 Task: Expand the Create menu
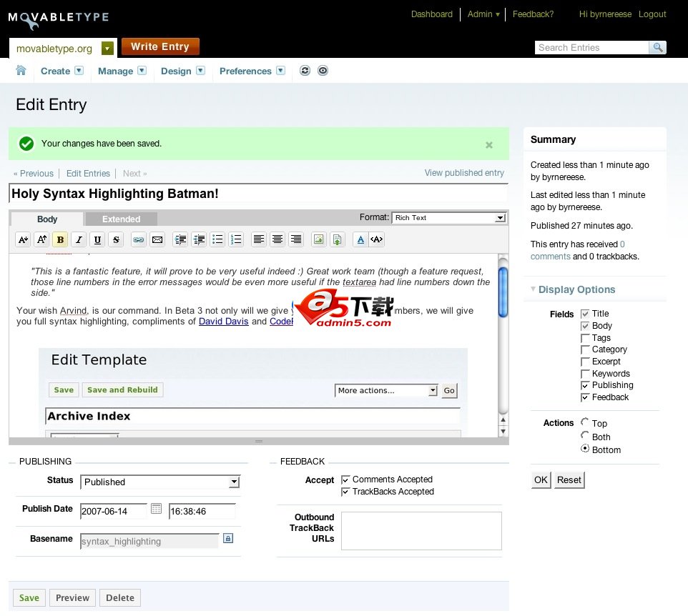tap(79, 71)
